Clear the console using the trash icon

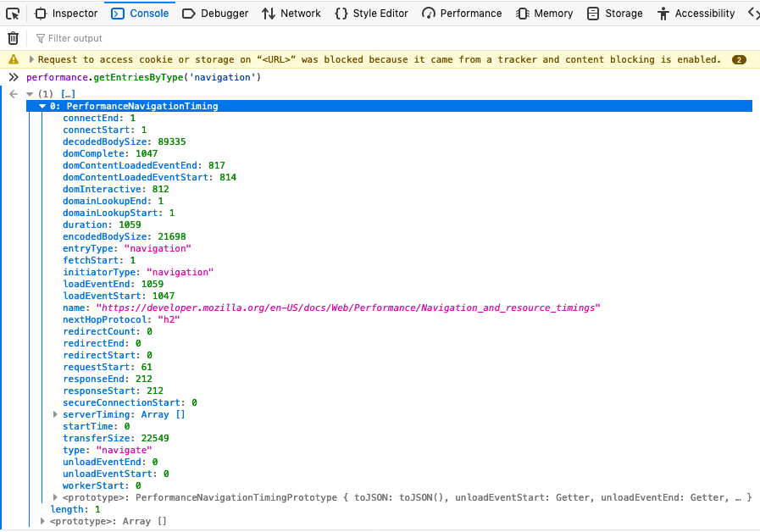pos(13,37)
